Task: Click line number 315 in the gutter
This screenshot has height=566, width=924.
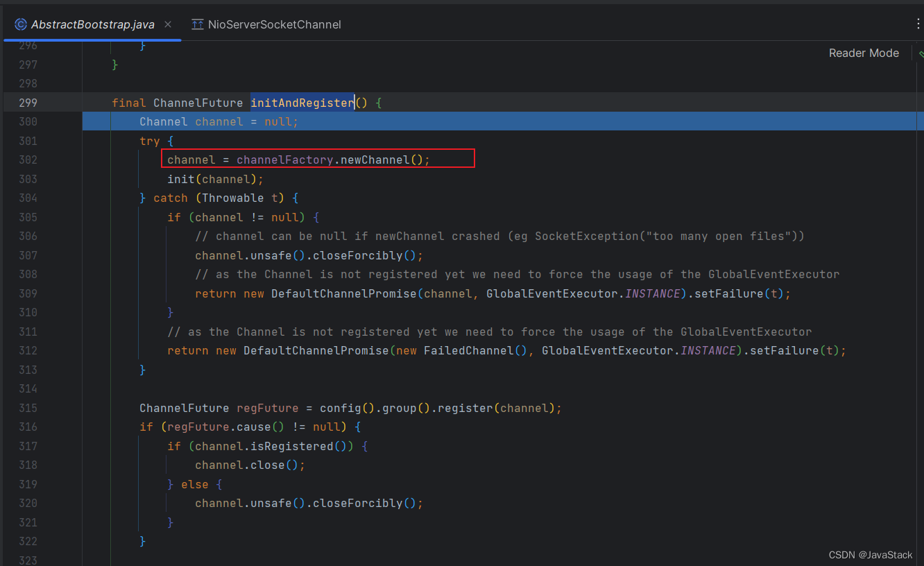Action: (x=28, y=408)
